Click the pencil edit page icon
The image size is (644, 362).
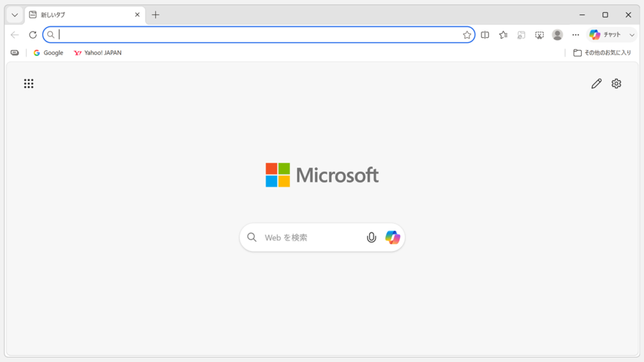596,84
